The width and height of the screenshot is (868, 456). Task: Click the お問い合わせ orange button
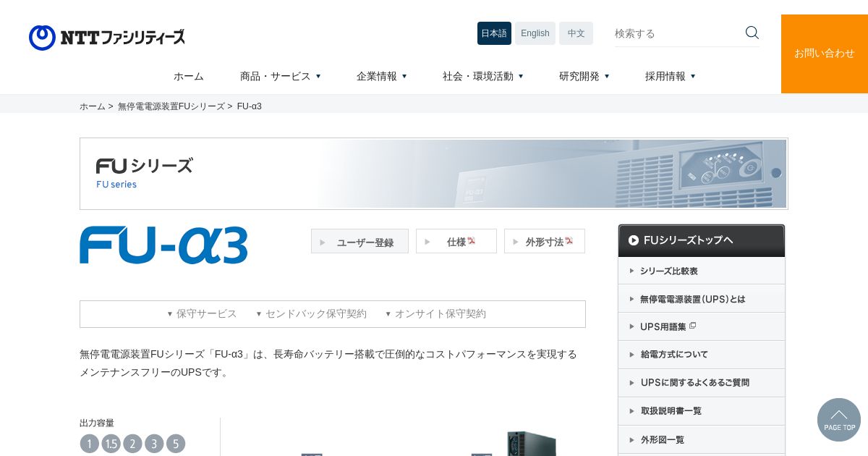[825, 54]
